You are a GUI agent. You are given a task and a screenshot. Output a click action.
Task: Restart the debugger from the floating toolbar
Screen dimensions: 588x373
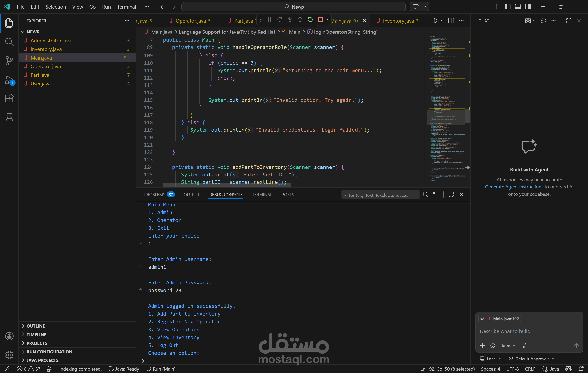(310, 20)
